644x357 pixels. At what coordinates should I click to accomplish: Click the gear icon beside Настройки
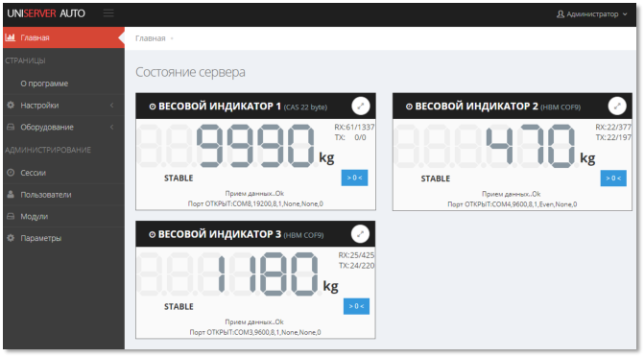point(11,106)
